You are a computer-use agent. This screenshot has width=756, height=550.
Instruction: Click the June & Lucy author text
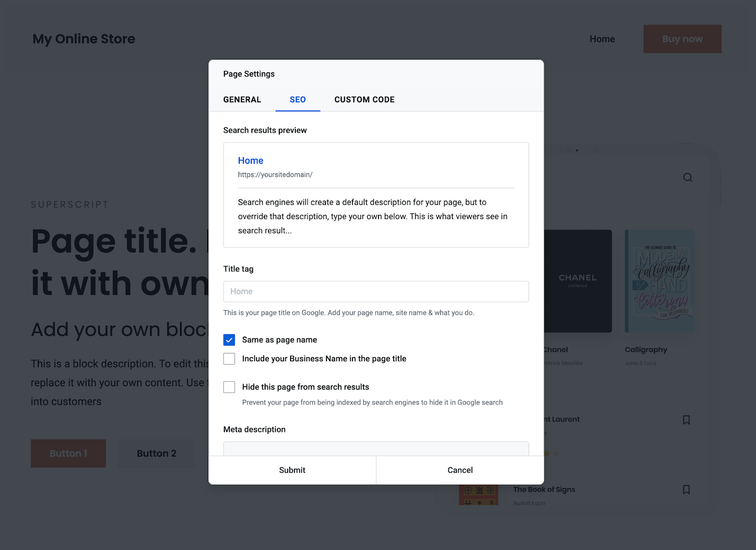click(640, 363)
